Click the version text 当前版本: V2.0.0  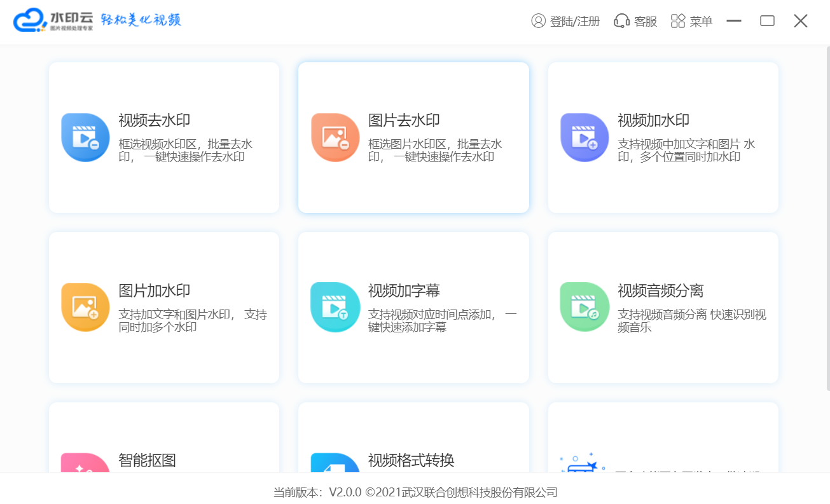tap(317, 493)
